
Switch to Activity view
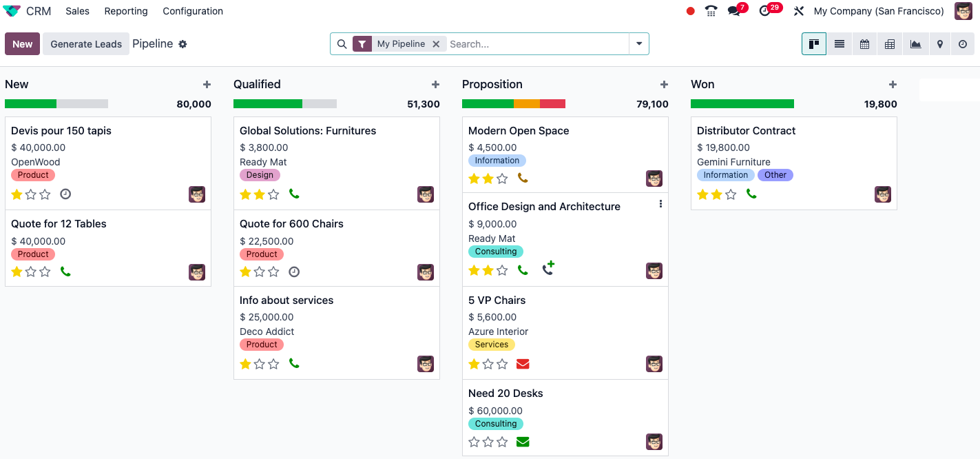pos(963,44)
